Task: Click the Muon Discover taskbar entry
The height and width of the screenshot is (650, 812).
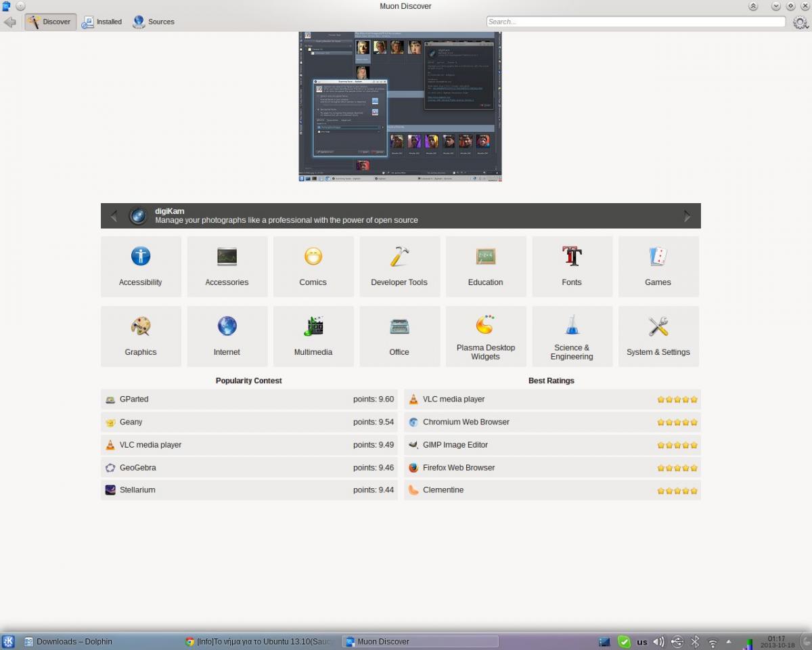Action: tap(420, 641)
